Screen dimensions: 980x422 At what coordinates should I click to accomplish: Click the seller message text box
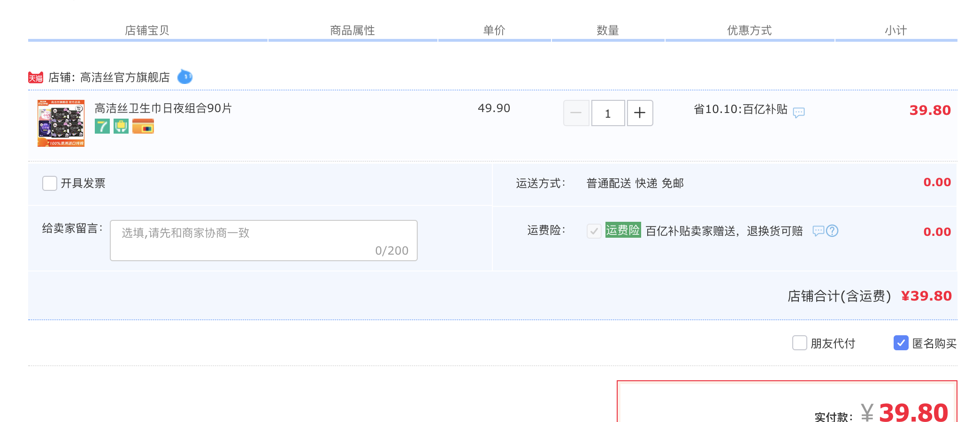264,241
